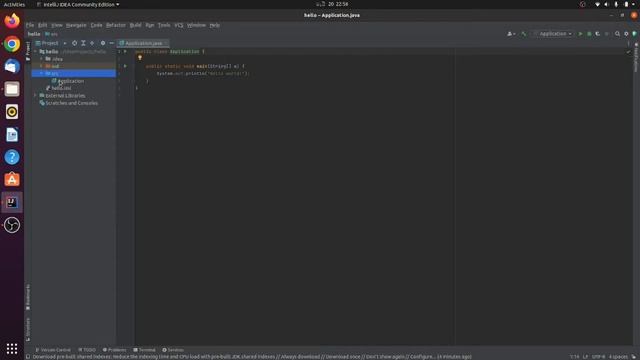Click Activities in the top bar
640x360 pixels.
pos(14,4)
